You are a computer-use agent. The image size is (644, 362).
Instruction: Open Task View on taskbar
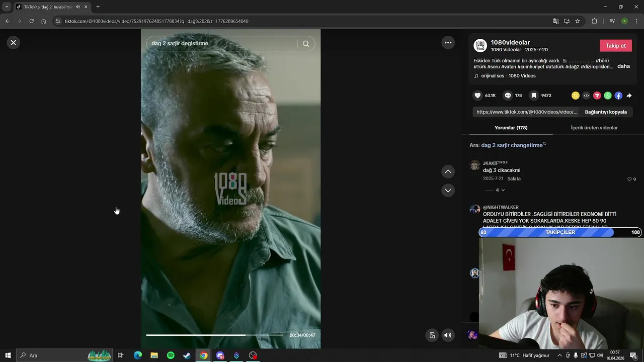(121, 355)
